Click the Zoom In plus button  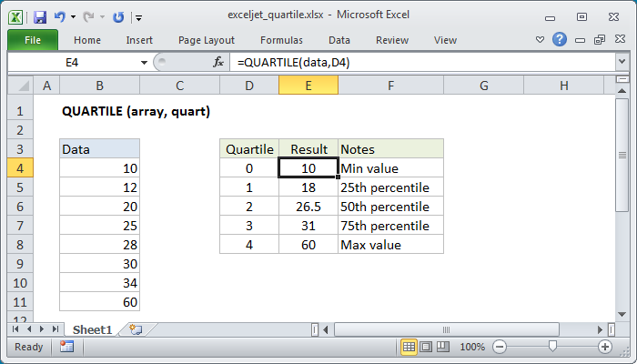coord(605,347)
